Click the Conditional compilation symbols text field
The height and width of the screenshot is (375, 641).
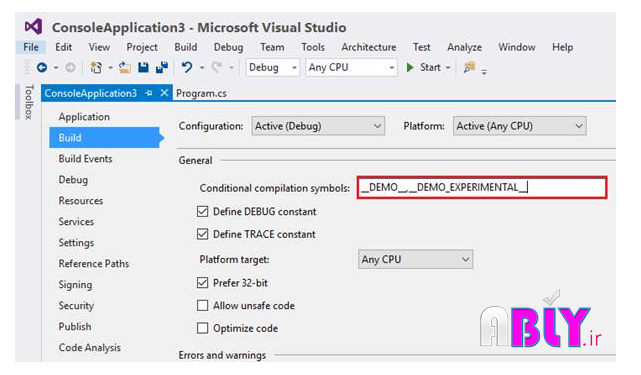(482, 187)
